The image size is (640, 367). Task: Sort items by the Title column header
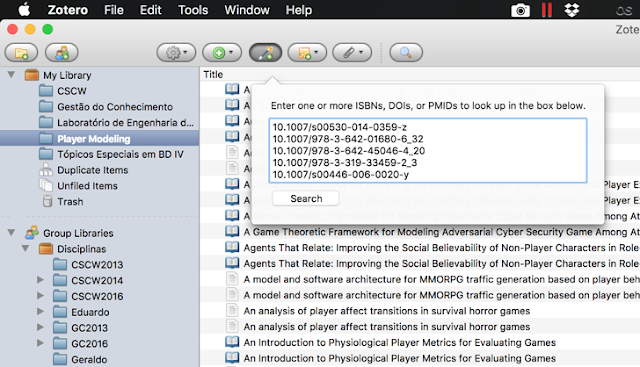coord(213,75)
